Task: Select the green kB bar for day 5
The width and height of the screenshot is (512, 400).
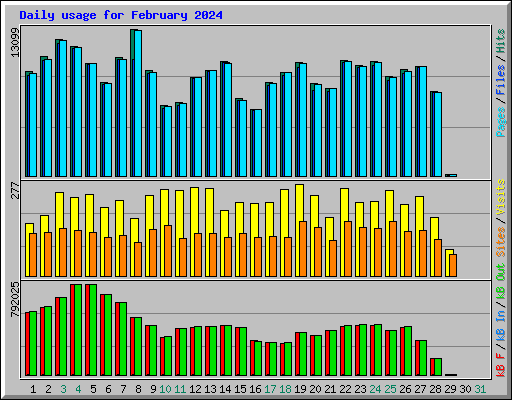Action: (93, 330)
